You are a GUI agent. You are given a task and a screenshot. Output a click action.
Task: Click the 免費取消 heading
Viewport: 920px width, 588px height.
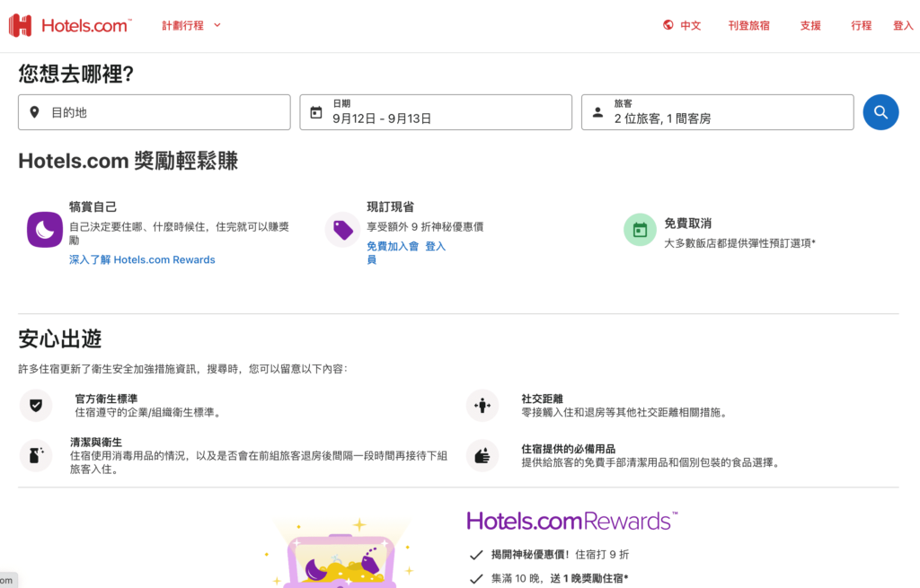pyautogui.click(x=687, y=224)
